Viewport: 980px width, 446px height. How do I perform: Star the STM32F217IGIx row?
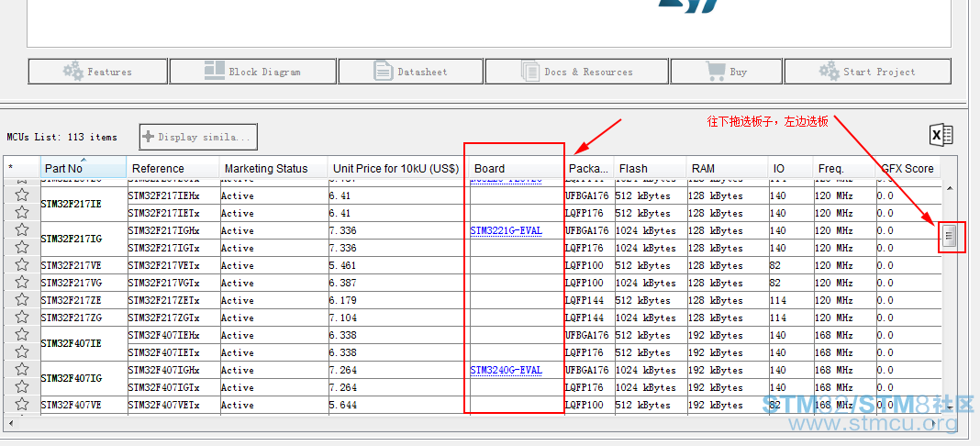click(x=22, y=248)
